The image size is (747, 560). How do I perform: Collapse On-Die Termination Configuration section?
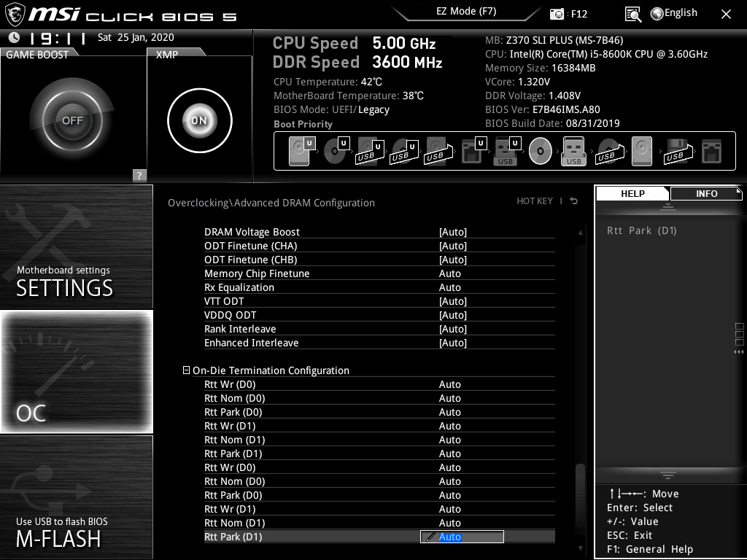(186, 370)
